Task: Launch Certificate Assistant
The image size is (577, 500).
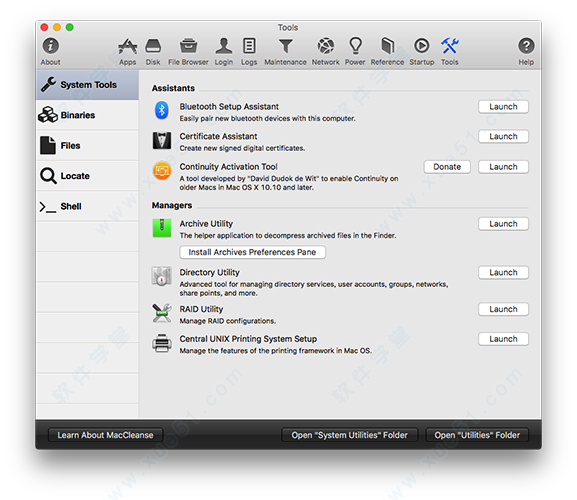Action: [x=503, y=136]
